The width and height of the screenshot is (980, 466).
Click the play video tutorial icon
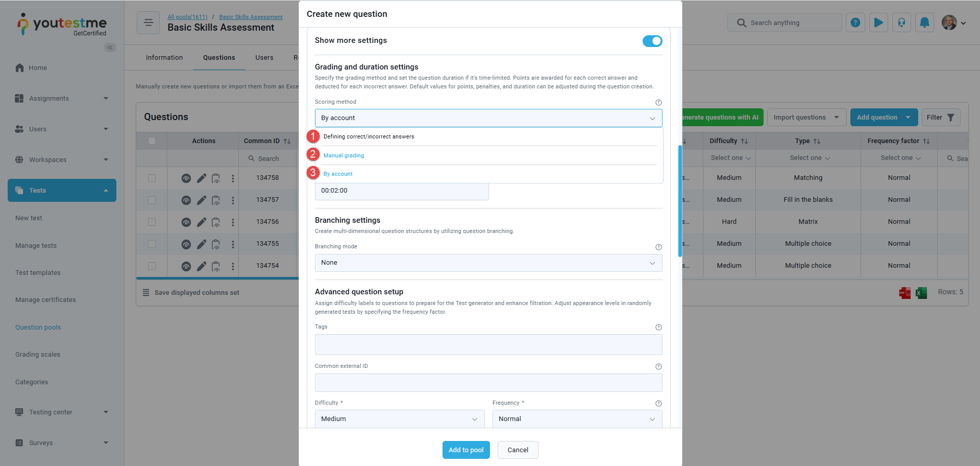tap(878, 22)
